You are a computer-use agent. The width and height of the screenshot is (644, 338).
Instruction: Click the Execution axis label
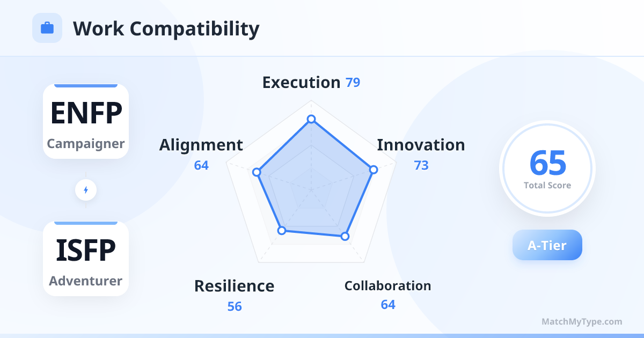(301, 83)
